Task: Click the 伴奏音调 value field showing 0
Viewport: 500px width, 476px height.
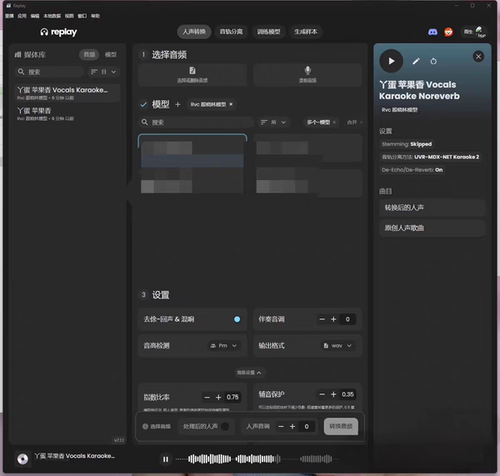Action: [348, 319]
